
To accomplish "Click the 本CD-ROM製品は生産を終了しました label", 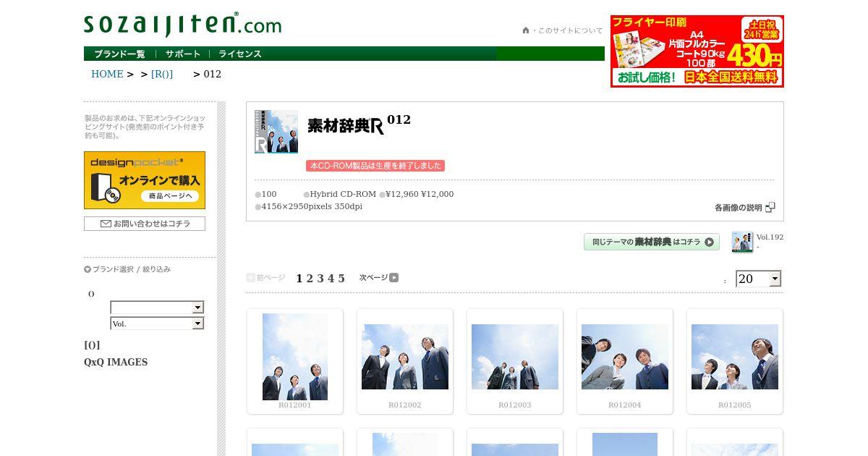I will coord(375,166).
